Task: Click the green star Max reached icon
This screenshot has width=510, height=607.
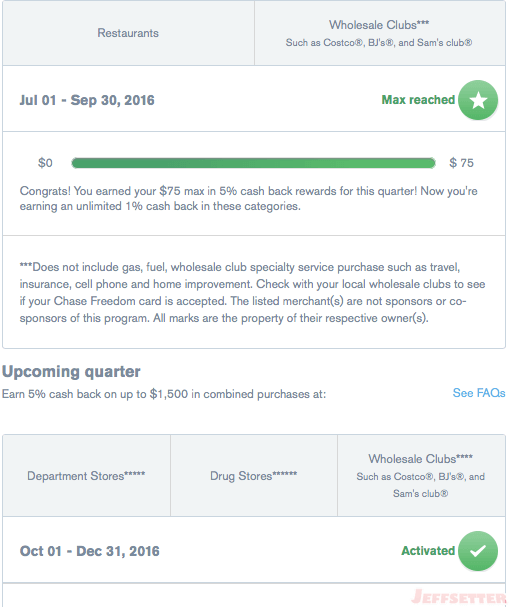Action: tap(478, 100)
